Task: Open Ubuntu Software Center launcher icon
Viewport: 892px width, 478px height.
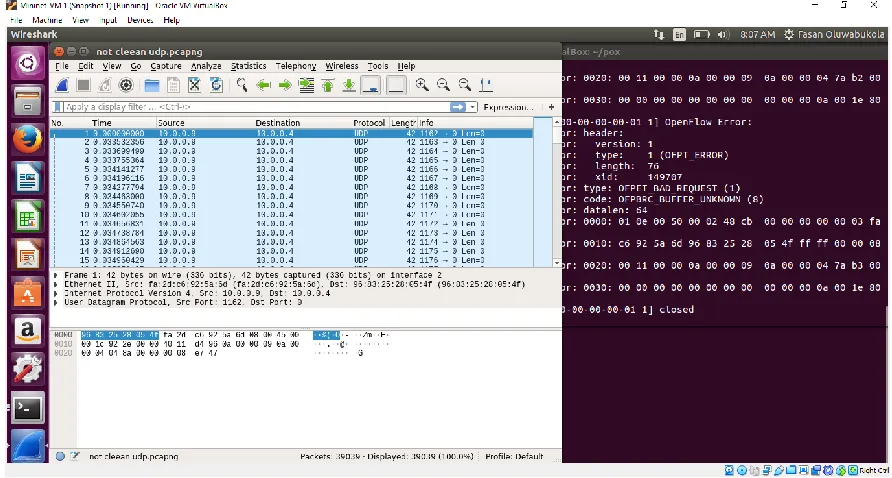Action: [27, 294]
